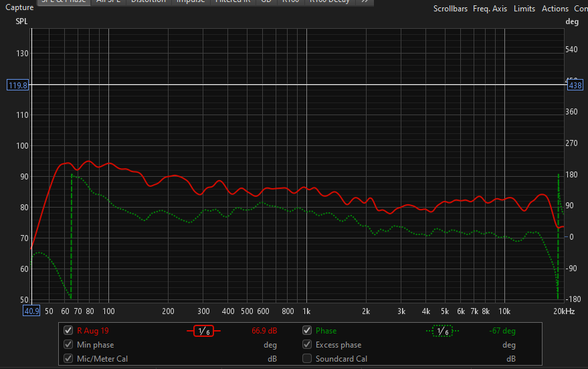Screen dimensions: 588x369
Task: Switch to the Distortion tab
Action: 149,1
